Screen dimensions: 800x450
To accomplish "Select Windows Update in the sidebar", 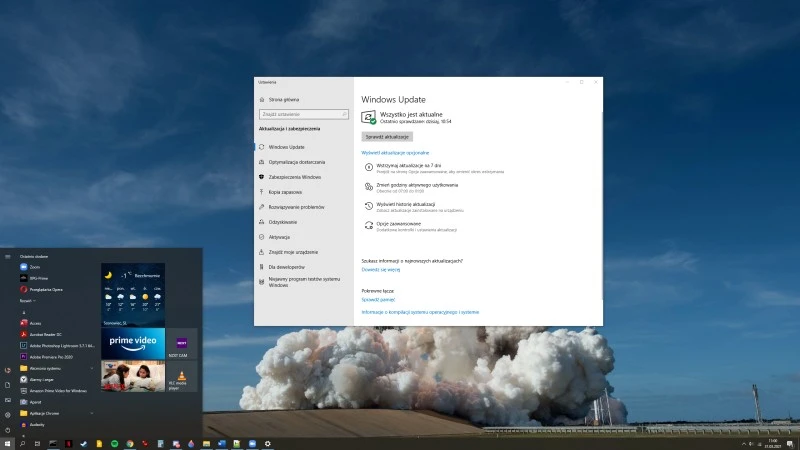I will point(282,147).
